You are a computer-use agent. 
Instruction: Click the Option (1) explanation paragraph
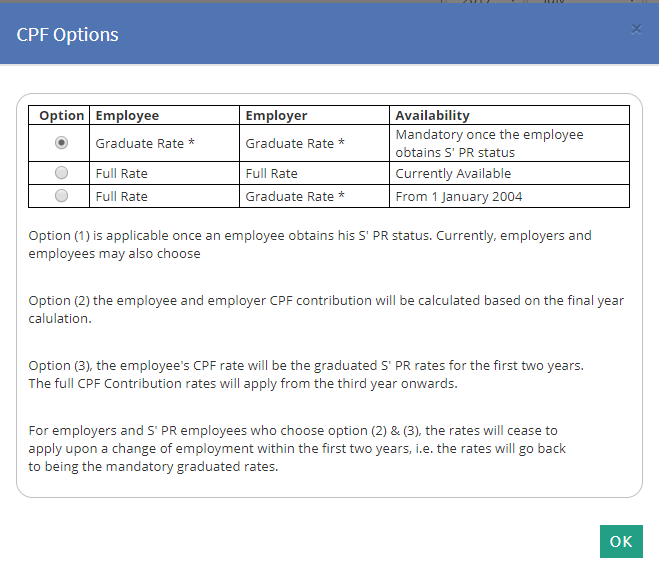pos(310,245)
